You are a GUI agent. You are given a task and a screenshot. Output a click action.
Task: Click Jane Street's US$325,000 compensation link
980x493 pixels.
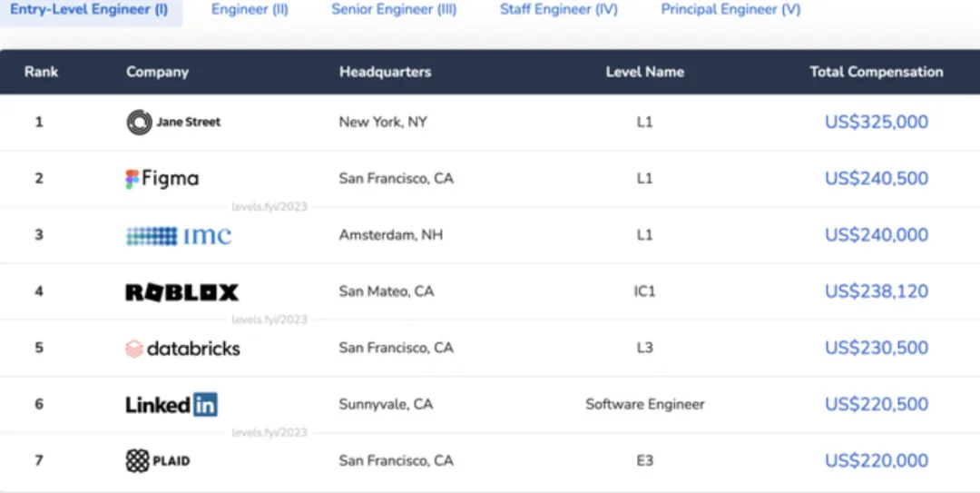877,122
